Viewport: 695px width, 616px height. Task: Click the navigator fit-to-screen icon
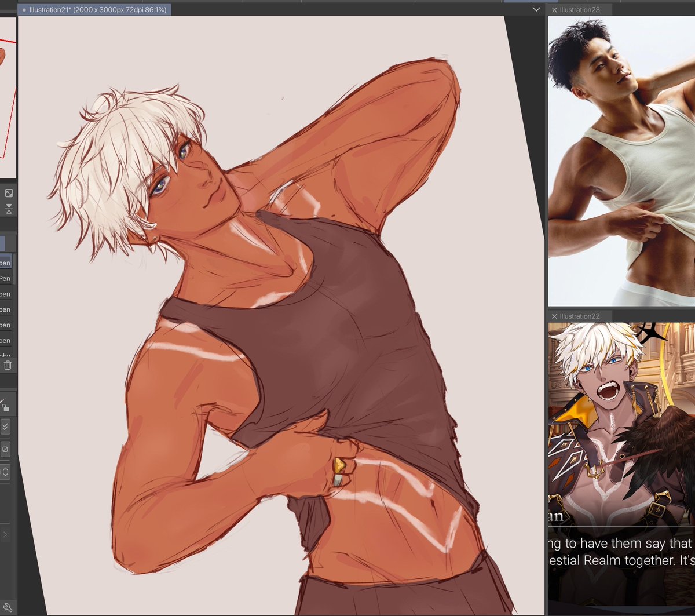[x=9, y=194]
